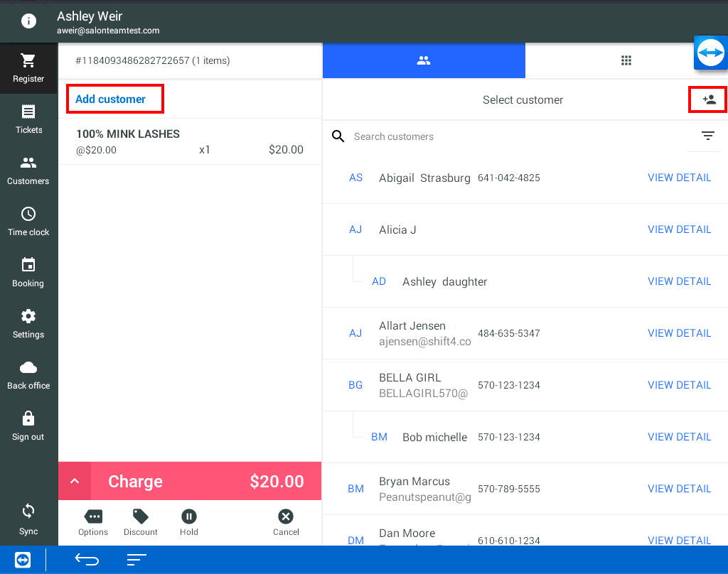
Task: Open the Time clock in sidebar
Action: click(28, 222)
